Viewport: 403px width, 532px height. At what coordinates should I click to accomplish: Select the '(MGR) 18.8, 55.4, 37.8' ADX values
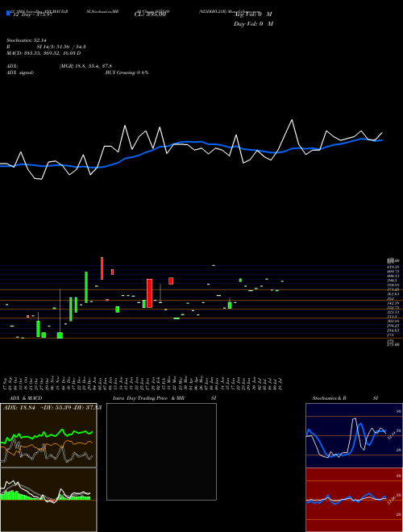click(x=85, y=66)
